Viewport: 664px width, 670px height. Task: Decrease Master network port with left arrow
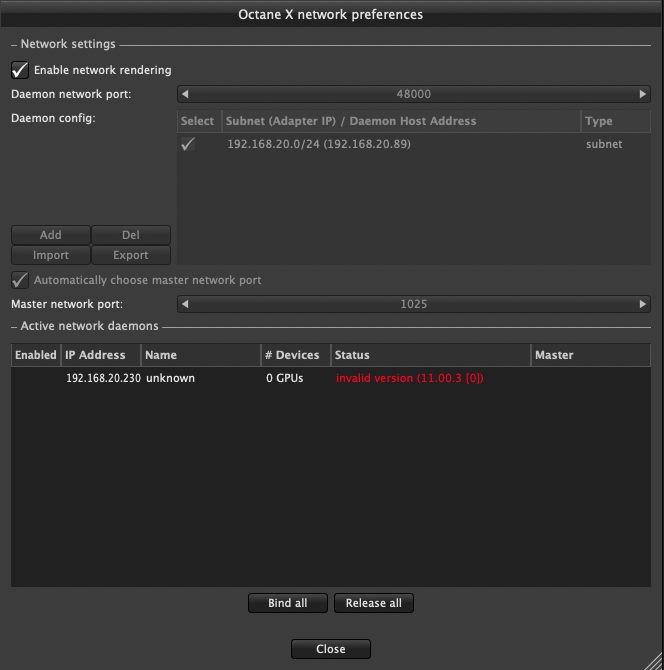(185, 304)
